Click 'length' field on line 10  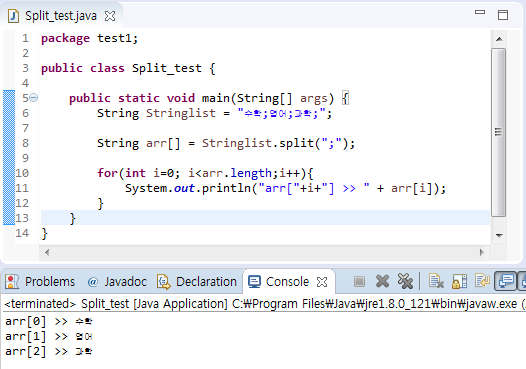pyautogui.click(x=251, y=173)
